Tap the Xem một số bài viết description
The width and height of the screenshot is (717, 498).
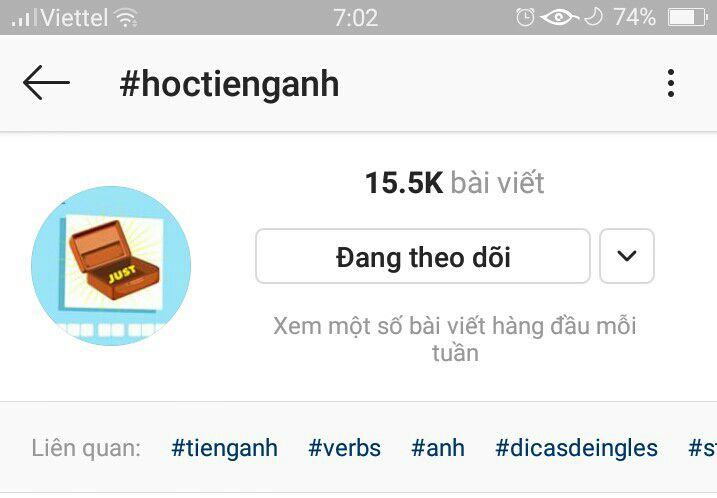click(x=455, y=339)
